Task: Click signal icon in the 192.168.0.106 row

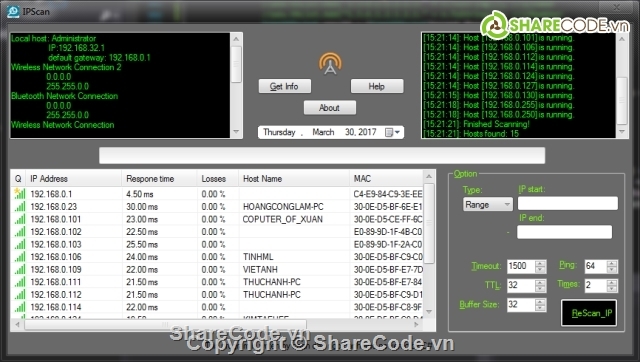Action: tap(19, 257)
